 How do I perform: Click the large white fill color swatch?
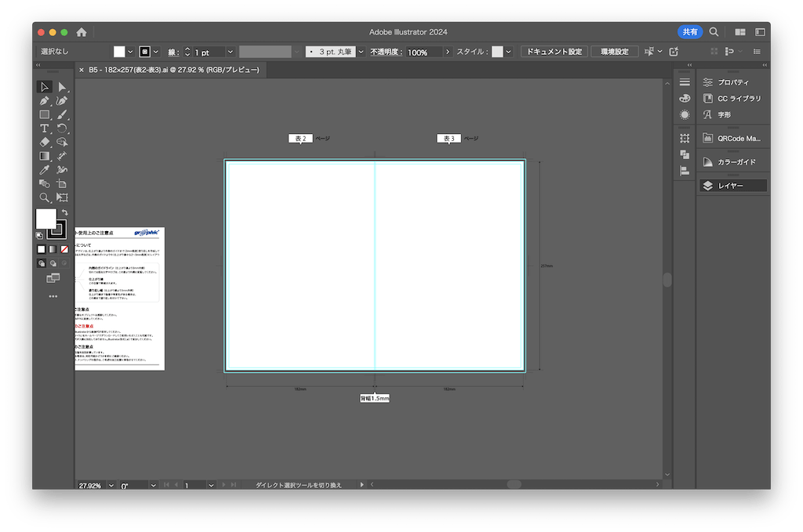45,219
